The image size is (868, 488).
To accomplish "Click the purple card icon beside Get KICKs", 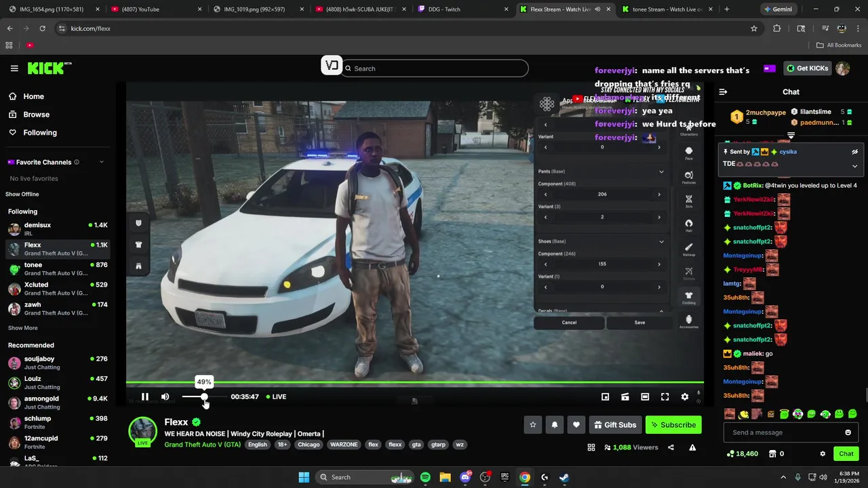I will (769, 68).
